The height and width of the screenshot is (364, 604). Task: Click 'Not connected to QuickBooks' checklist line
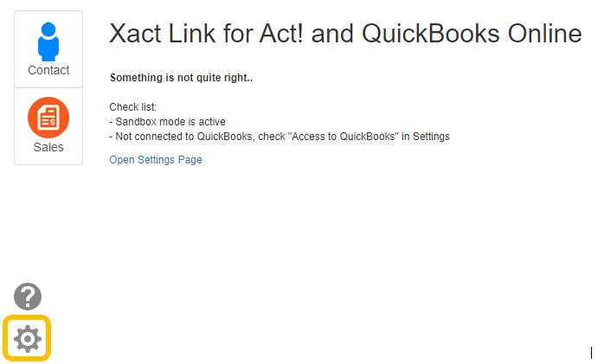click(280, 137)
